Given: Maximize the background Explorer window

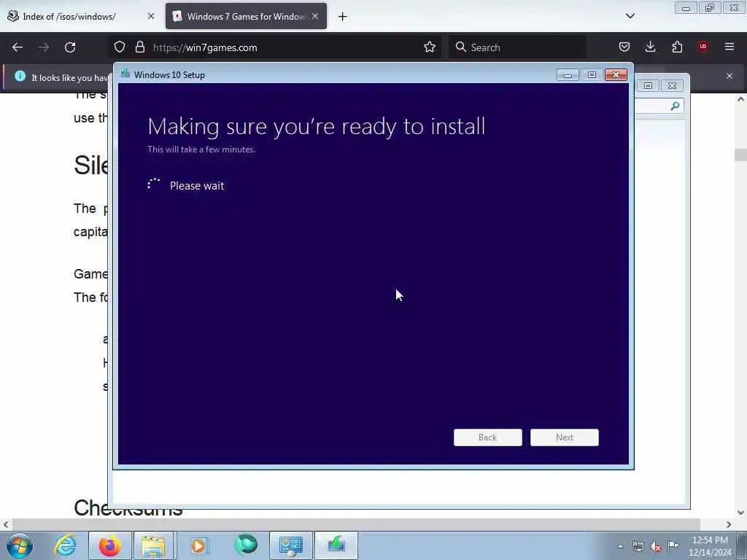Looking at the screenshot, I should pyautogui.click(x=648, y=86).
